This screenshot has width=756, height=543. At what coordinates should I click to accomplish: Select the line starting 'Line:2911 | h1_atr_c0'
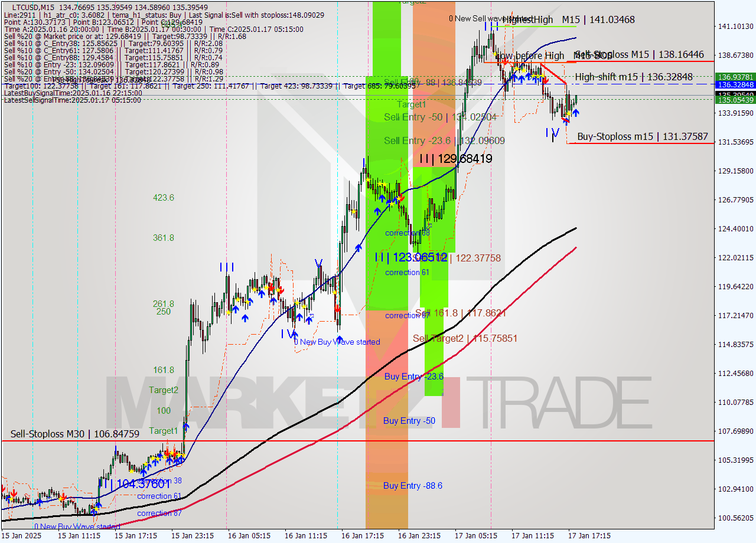164,15
